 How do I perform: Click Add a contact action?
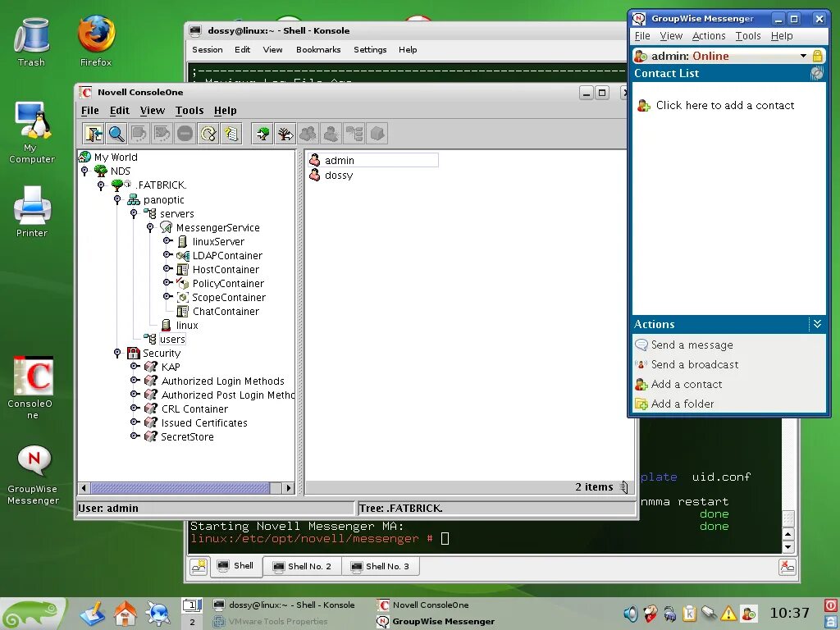(x=687, y=385)
